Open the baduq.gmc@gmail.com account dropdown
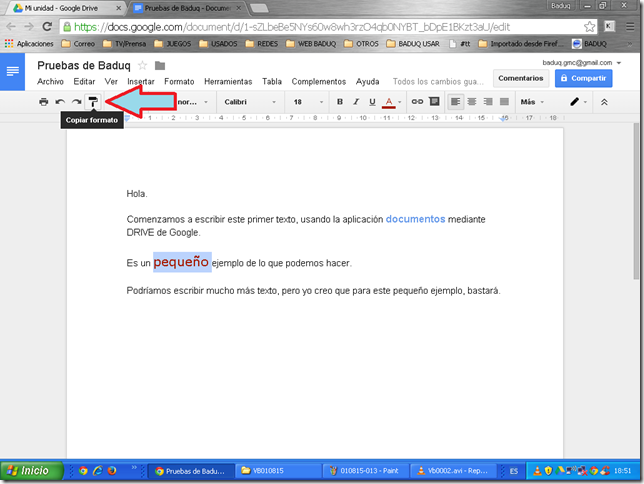Image resolution: width=644 pixels, height=484 pixels. click(x=581, y=62)
